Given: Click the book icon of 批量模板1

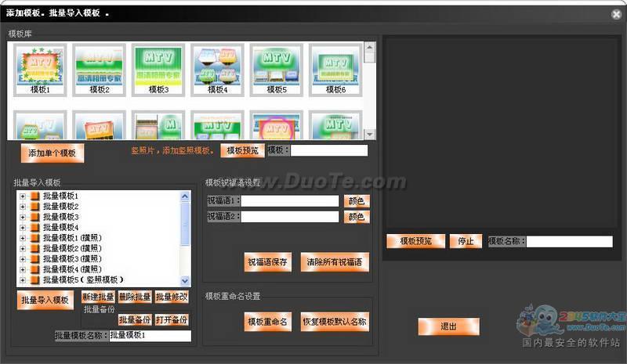Looking at the screenshot, I should coord(35,196).
